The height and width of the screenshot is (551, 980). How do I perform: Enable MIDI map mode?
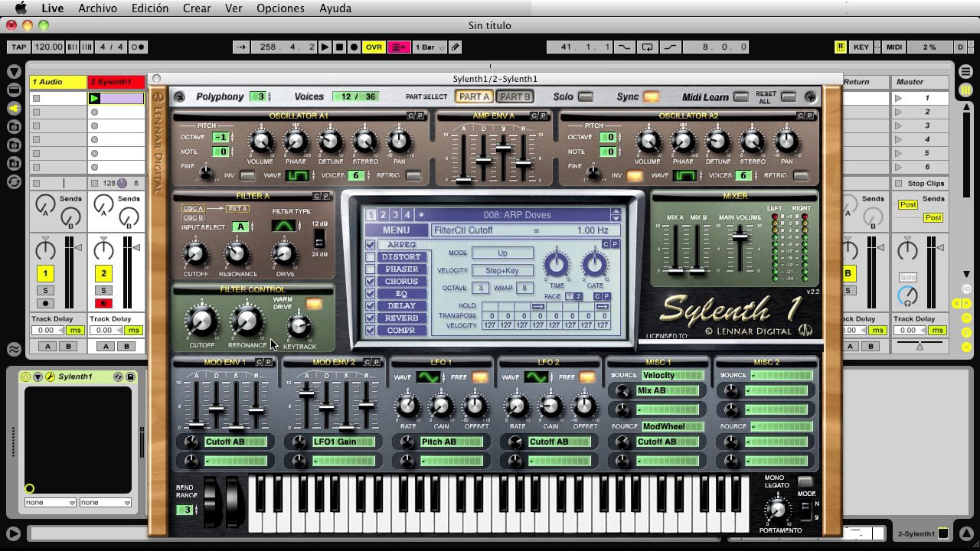893,47
